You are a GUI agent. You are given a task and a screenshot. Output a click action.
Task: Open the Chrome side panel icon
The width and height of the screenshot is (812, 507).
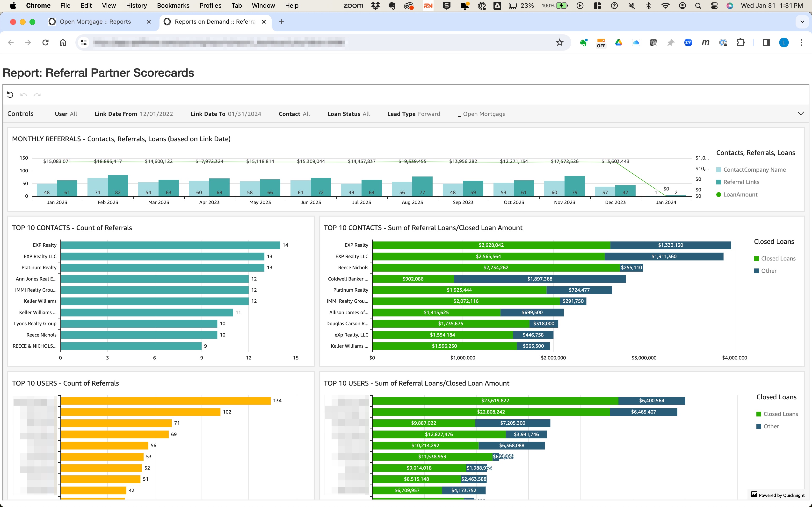766,42
